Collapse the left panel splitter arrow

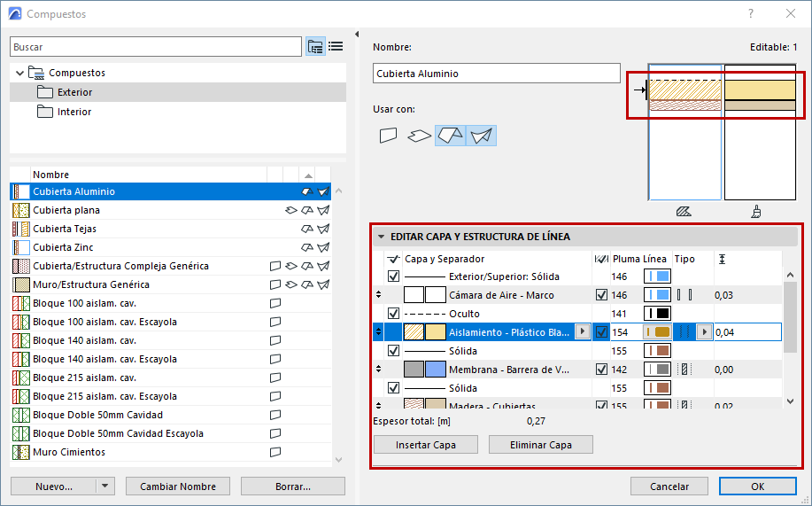pyautogui.click(x=356, y=35)
